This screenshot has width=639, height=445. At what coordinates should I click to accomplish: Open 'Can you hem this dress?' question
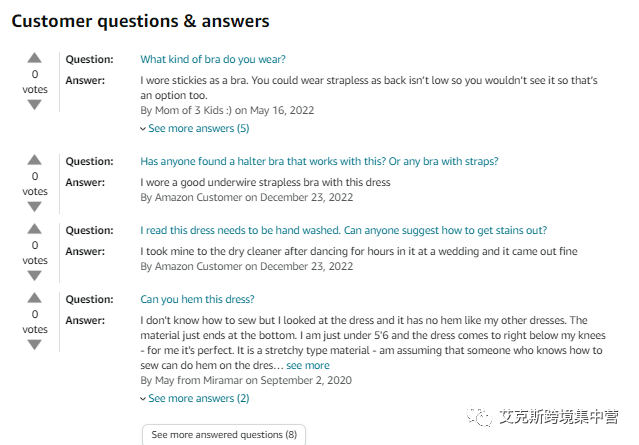point(197,300)
